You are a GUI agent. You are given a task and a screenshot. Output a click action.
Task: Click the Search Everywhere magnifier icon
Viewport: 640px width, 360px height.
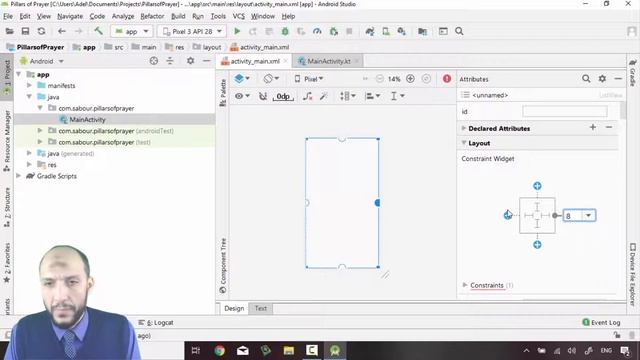[x=459, y=31]
